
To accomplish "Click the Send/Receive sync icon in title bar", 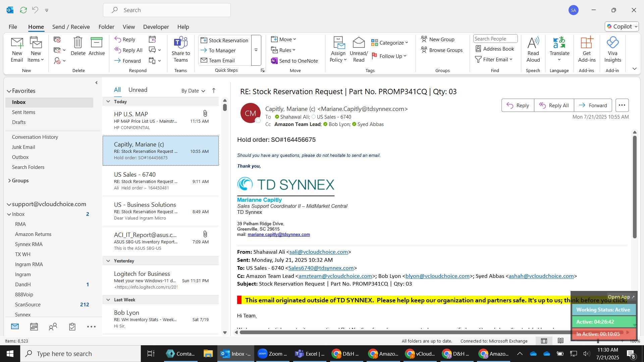I will [23, 10].
